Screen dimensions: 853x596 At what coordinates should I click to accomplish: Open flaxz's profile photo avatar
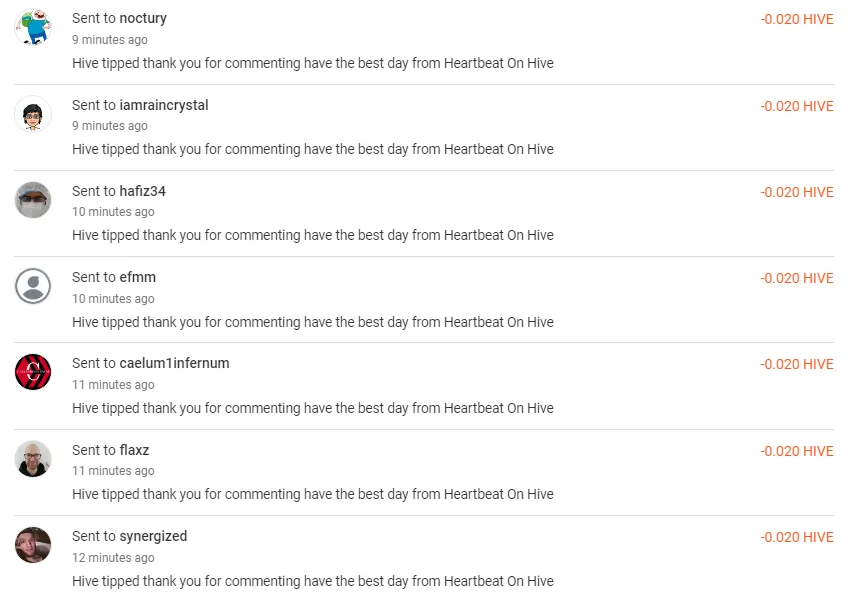pos(33,459)
